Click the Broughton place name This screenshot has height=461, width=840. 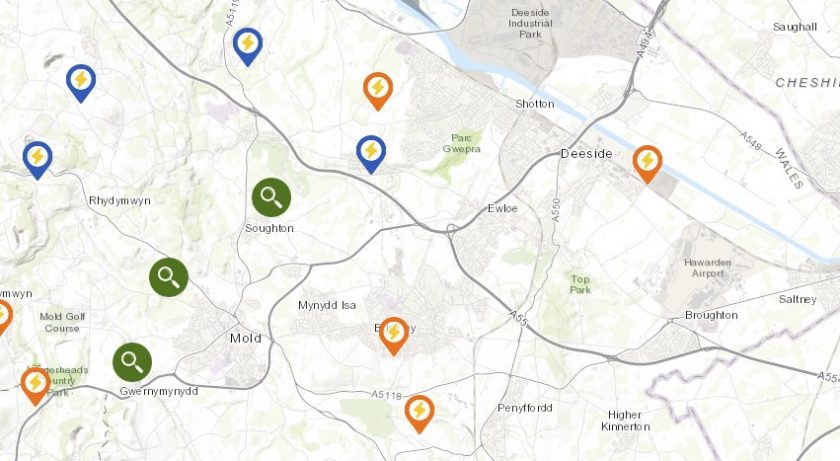(711, 315)
